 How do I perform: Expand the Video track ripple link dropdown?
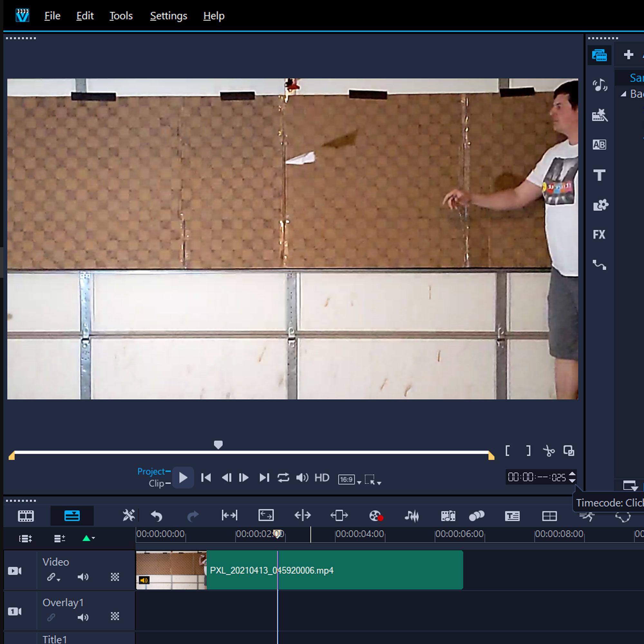59,580
